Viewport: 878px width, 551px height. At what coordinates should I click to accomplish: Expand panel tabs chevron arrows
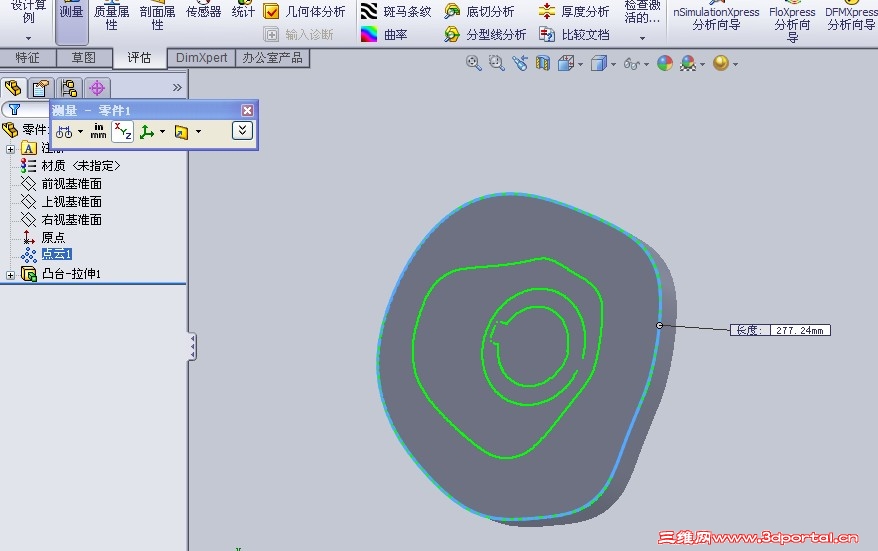click(177, 87)
